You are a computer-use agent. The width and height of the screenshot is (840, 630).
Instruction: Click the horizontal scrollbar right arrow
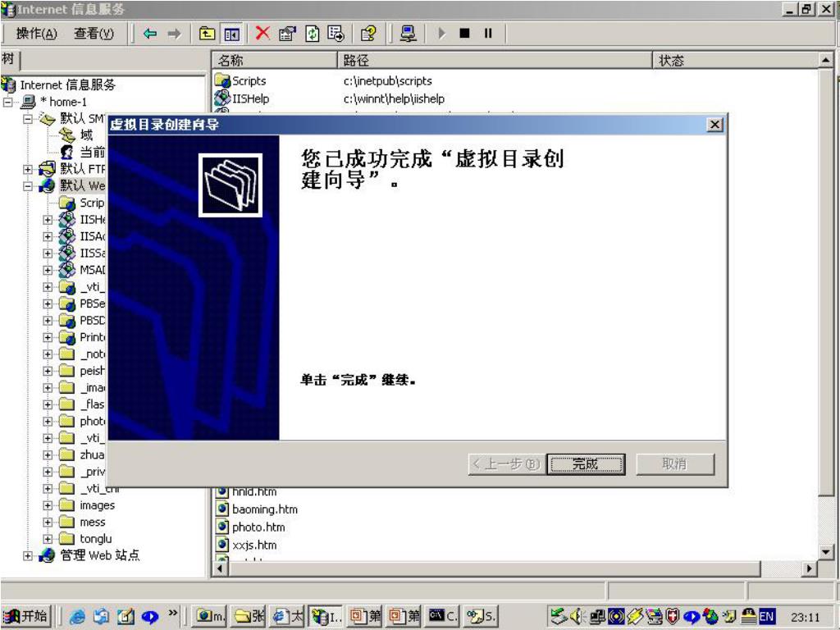[x=809, y=568]
